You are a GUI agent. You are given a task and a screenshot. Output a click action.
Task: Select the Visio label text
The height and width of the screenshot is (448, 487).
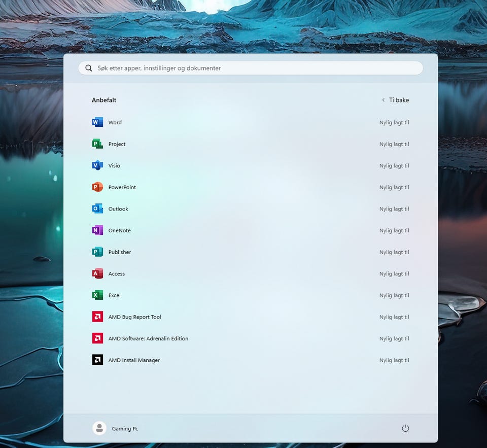114,165
